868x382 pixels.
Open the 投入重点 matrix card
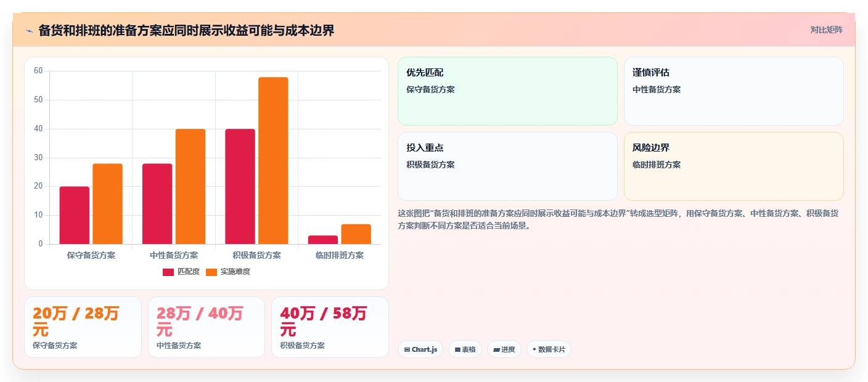pos(507,166)
